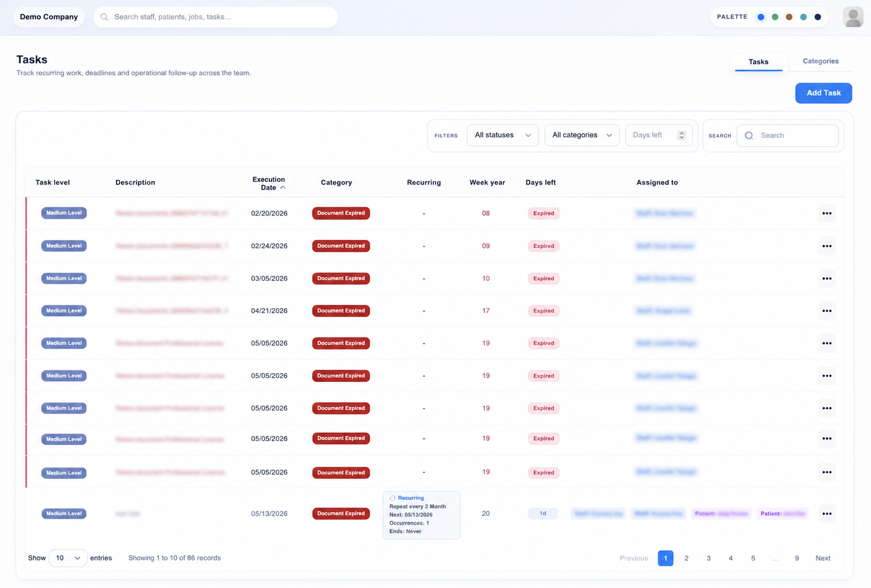Click the Demo Company button
Image resolution: width=871 pixels, height=588 pixels.
(x=49, y=17)
